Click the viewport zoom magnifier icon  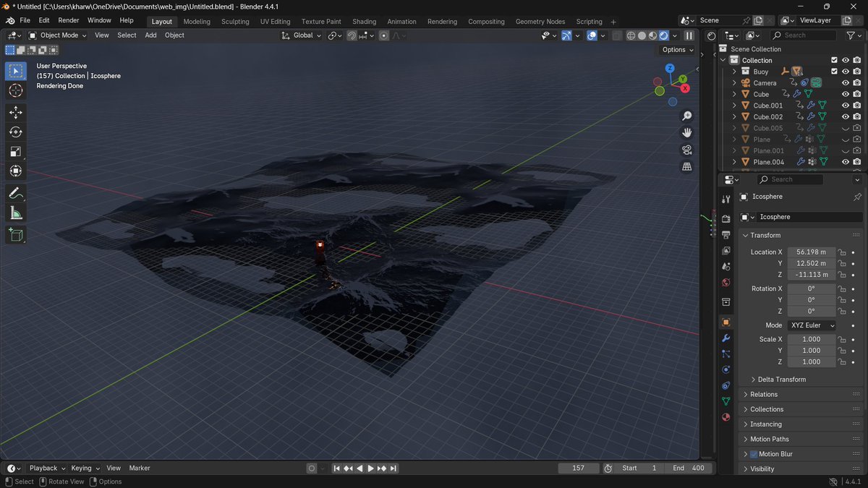coord(687,116)
